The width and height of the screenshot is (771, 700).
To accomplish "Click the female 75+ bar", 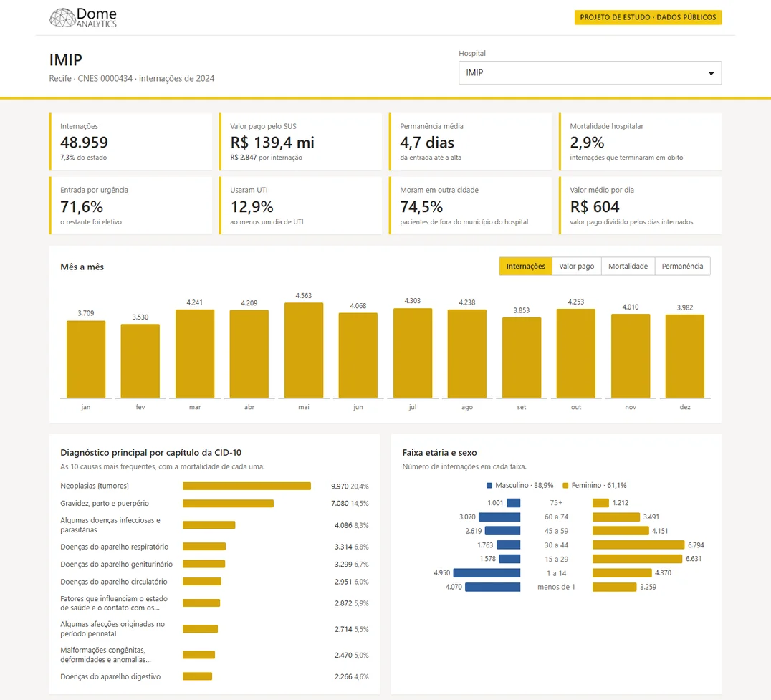I will (601, 503).
